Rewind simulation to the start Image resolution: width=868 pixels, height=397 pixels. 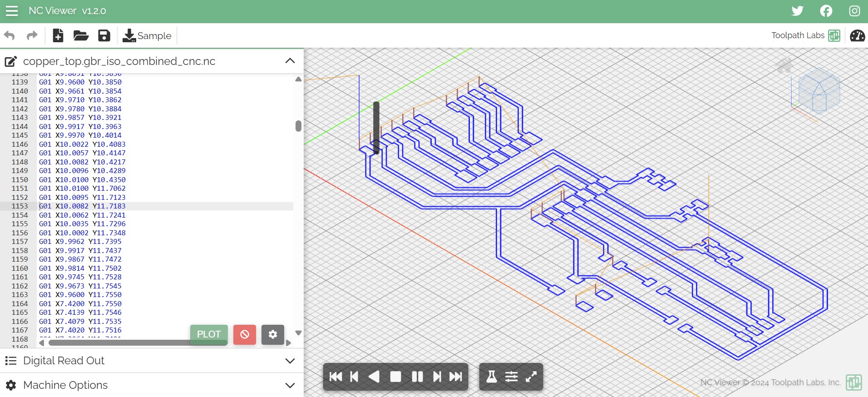pos(335,377)
